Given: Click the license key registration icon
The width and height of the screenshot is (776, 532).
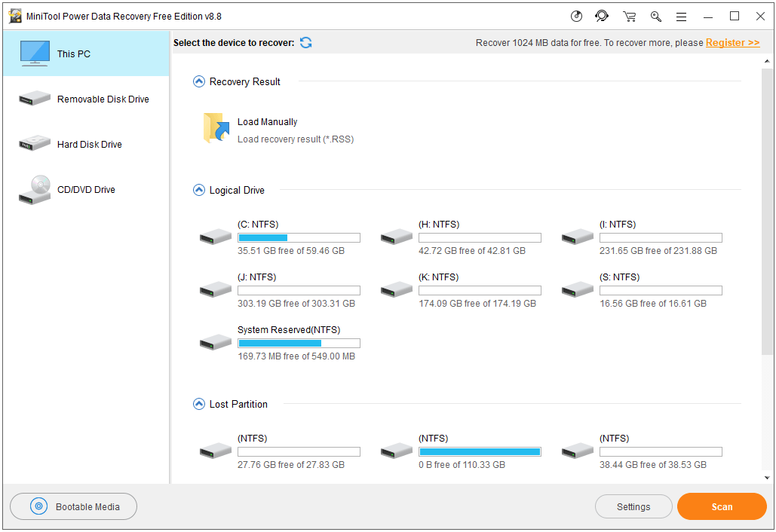Looking at the screenshot, I should (x=655, y=16).
